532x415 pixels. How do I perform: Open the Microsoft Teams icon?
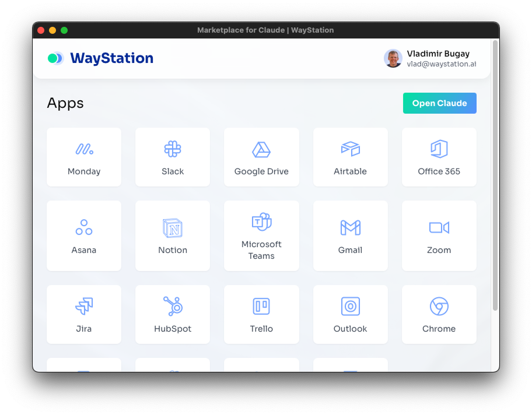(x=261, y=221)
